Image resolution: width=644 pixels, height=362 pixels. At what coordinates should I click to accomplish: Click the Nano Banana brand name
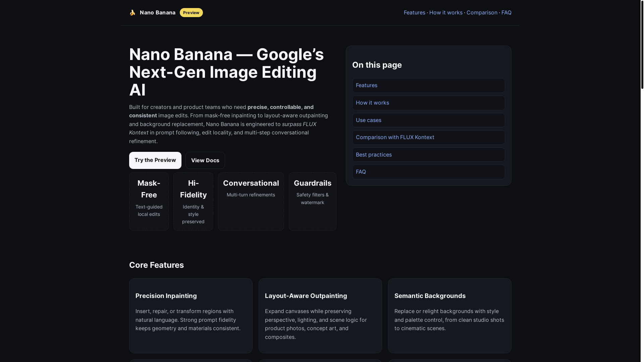point(157,12)
